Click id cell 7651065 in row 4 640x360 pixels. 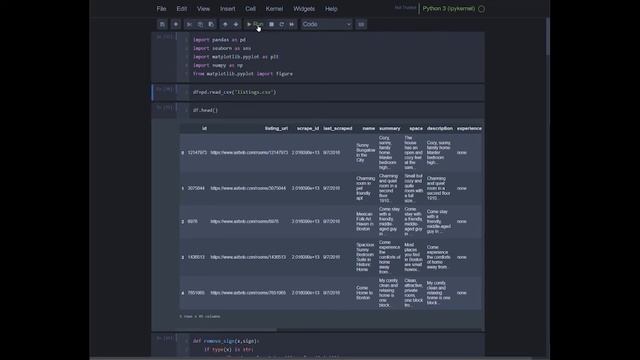pos(196,293)
